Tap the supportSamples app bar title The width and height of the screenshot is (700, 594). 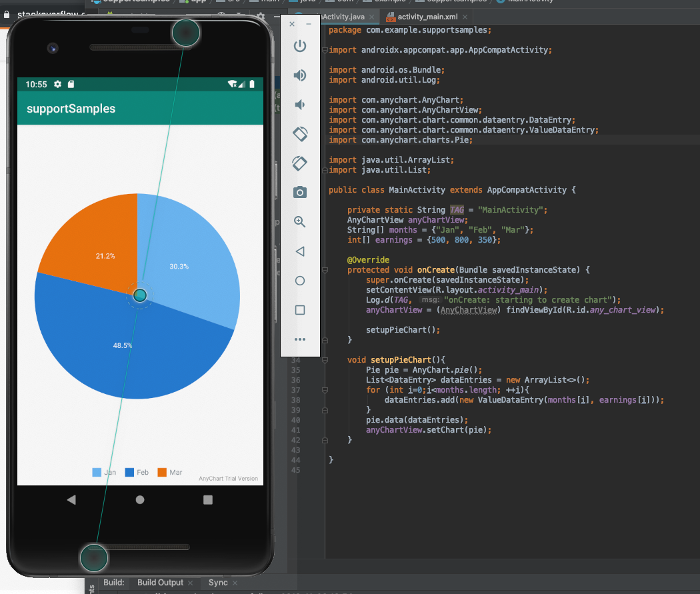click(x=71, y=109)
